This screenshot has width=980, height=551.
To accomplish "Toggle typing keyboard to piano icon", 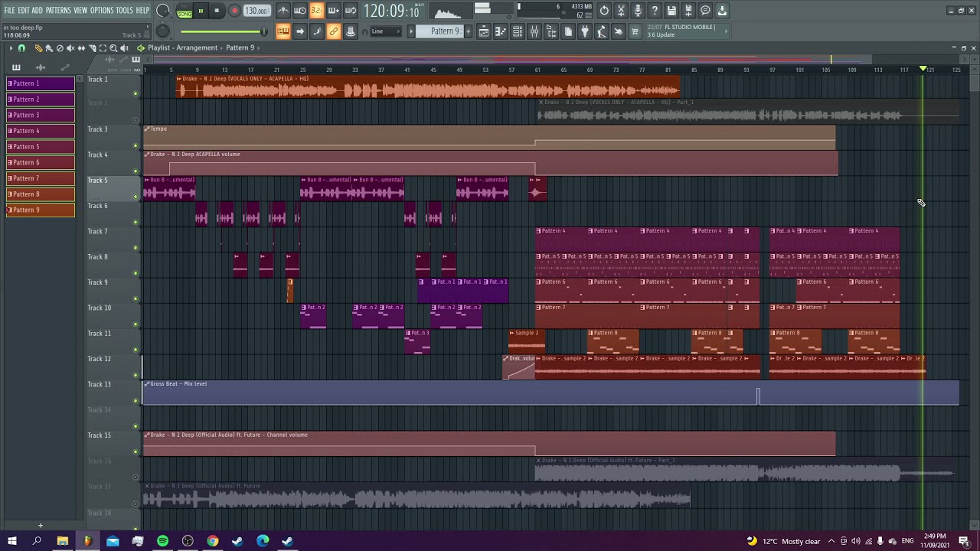I will click(x=283, y=31).
